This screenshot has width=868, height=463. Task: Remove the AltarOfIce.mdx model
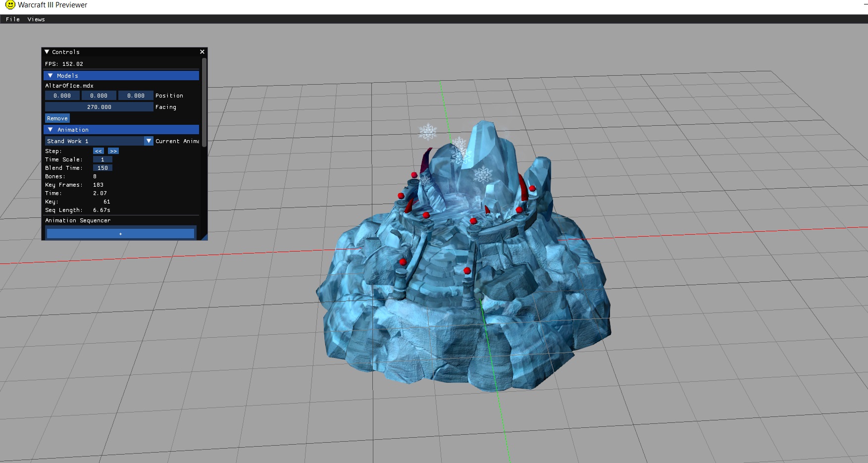57,118
